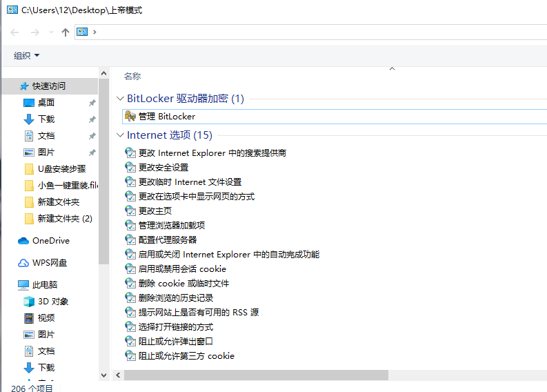Viewport: 547px width, 392px height.
Task: Click icon beside 更改主页
Action: coord(130,210)
